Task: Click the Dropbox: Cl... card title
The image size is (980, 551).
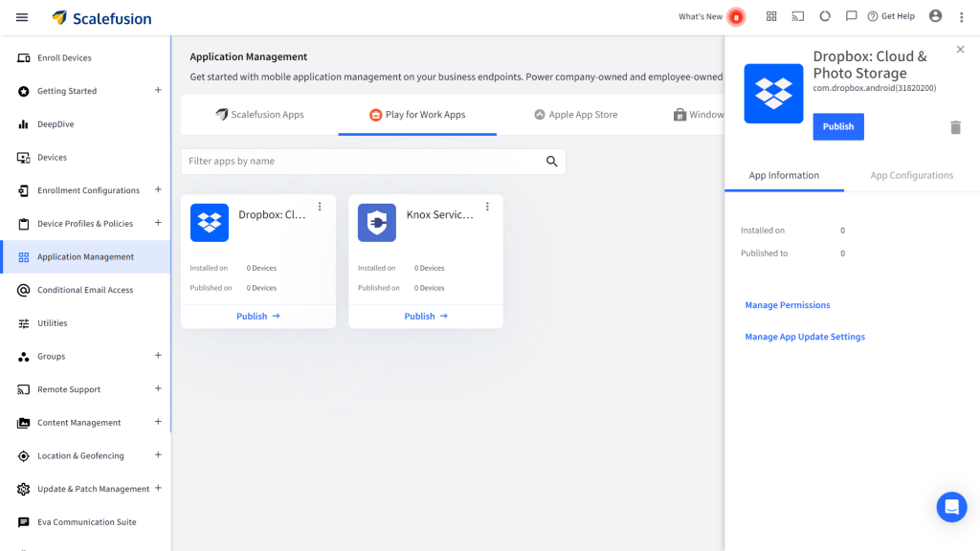Action: point(273,214)
